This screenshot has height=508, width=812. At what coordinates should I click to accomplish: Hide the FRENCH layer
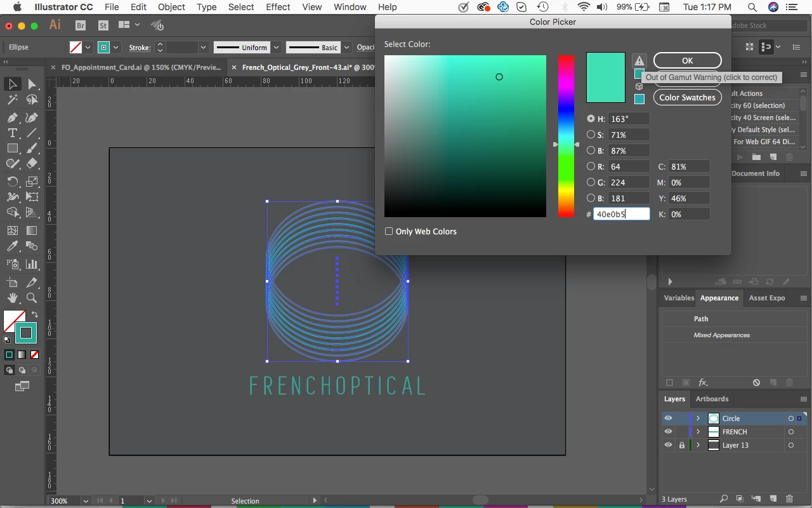click(668, 432)
